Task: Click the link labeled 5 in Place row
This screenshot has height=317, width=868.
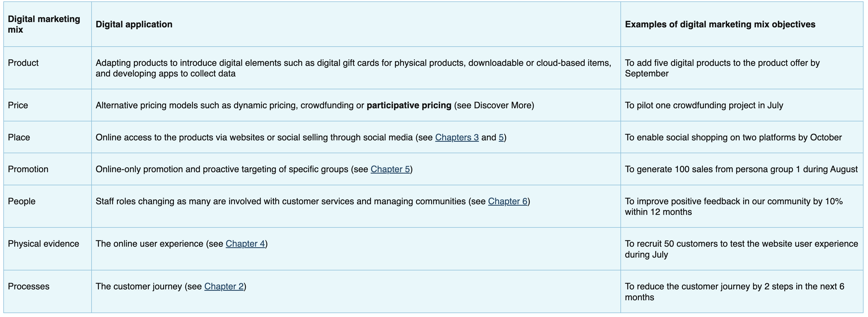Action: 501,138
